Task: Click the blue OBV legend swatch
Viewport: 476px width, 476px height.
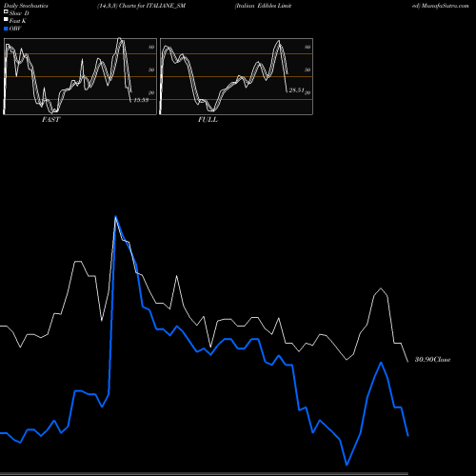Action: coord(6,29)
